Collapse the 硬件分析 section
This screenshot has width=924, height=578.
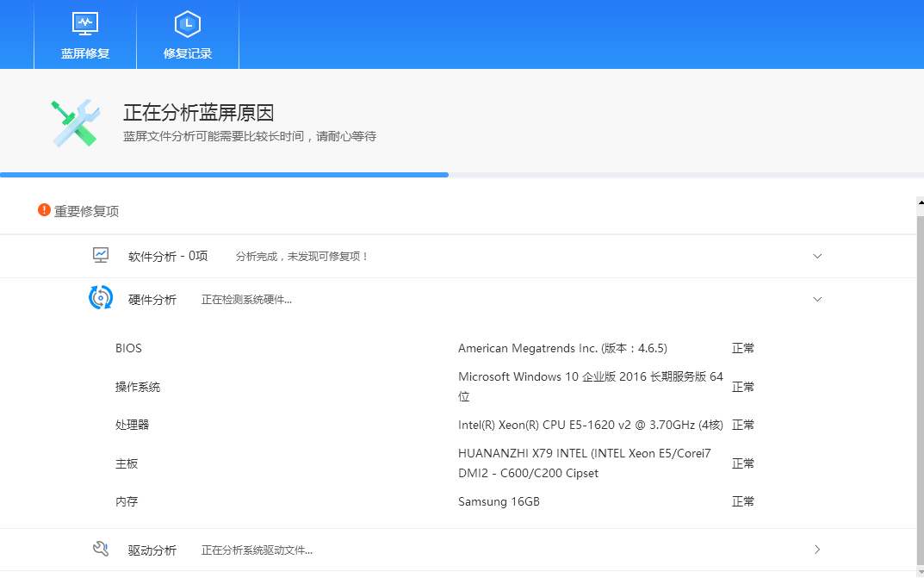(x=816, y=299)
